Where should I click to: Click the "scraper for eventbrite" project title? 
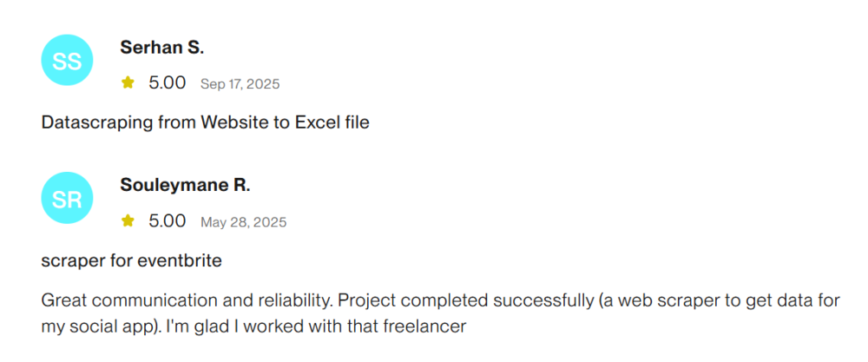(x=131, y=260)
